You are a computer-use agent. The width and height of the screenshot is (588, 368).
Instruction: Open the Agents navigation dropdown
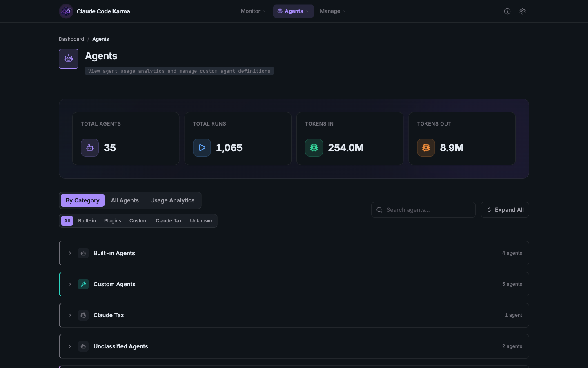coord(293,11)
